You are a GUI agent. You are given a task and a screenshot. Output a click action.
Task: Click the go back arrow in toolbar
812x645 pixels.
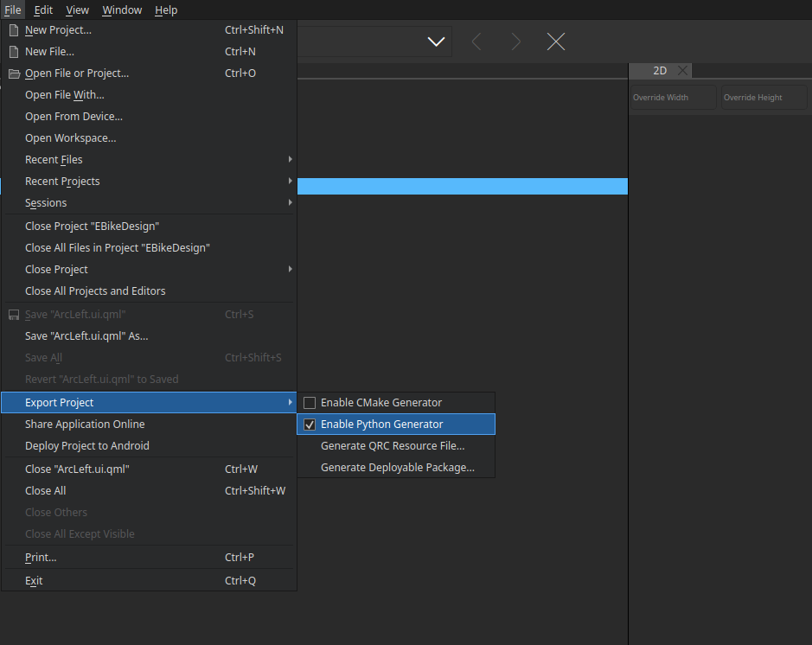[476, 42]
